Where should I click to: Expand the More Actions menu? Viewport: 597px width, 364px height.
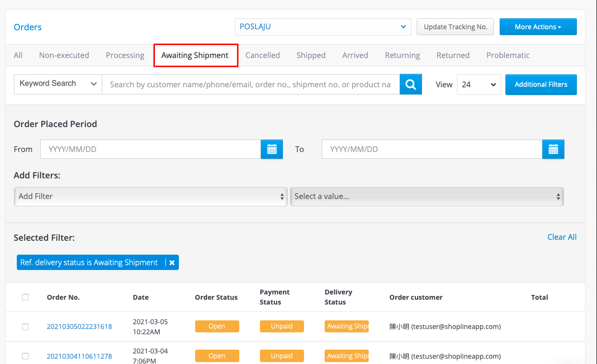tap(538, 27)
